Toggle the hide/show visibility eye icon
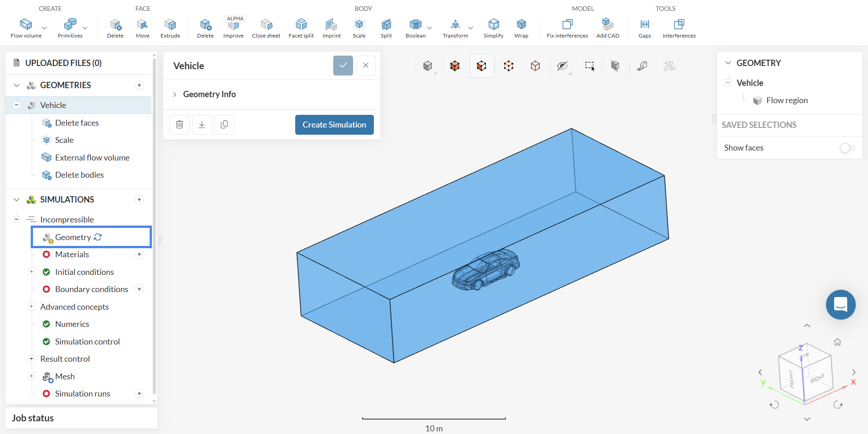868x434 pixels. pos(562,66)
